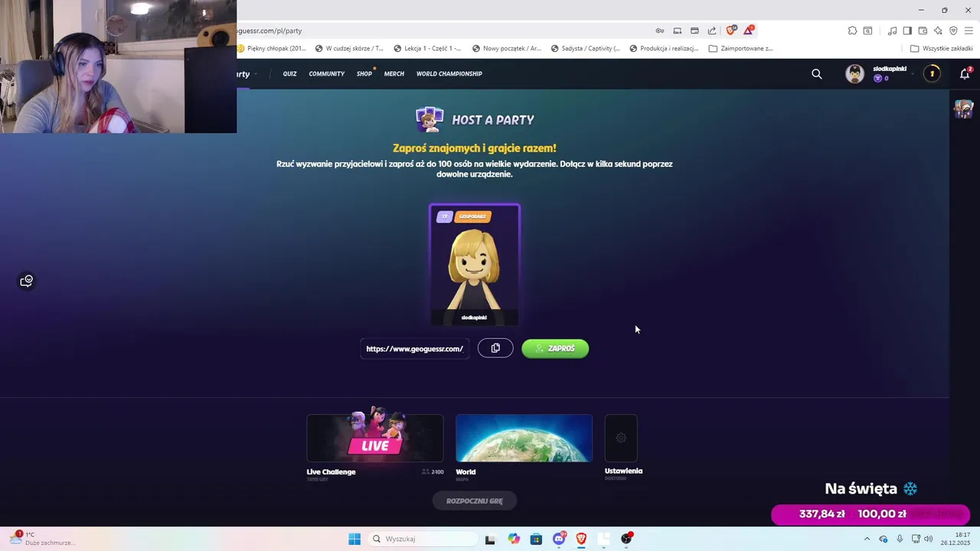Click the green ZAPROŚ invite button
The width and height of the screenshot is (980, 551).
tap(555, 348)
